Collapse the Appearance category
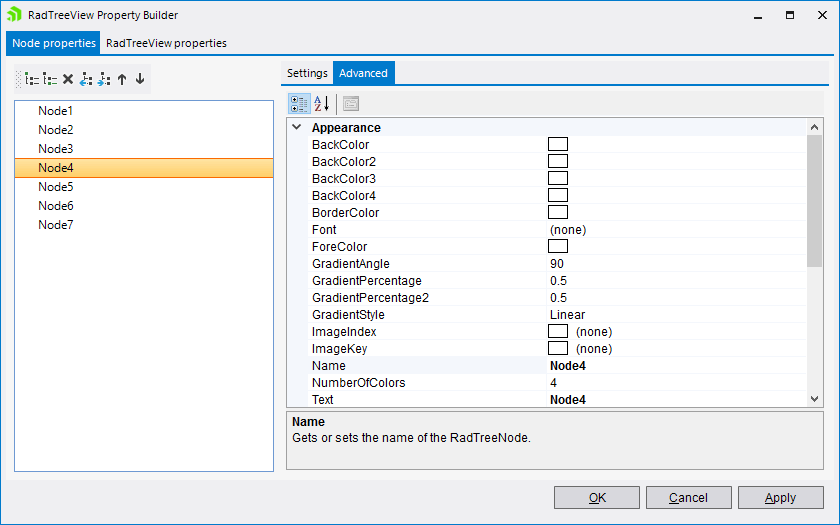Image resolution: width=840 pixels, height=525 pixels. pos(296,127)
